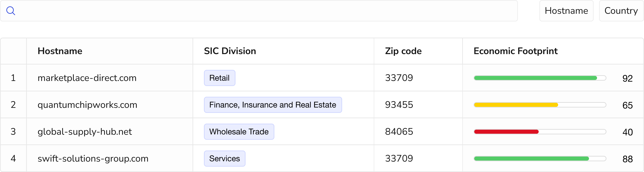Click the Economic Footprint column header

(x=516, y=51)
